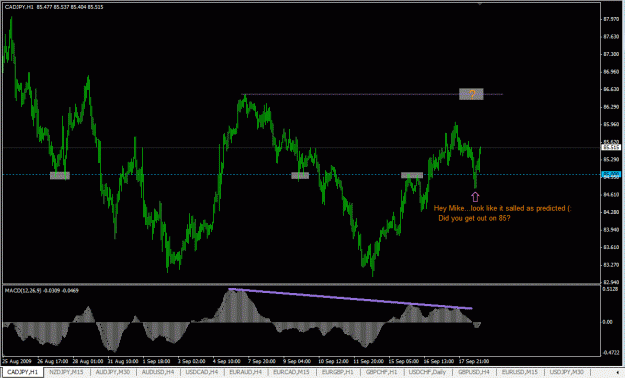This screenshot has height=378, width=625.
Task: Select the purple up-arrow object below the price
Action: coord(475,197)
